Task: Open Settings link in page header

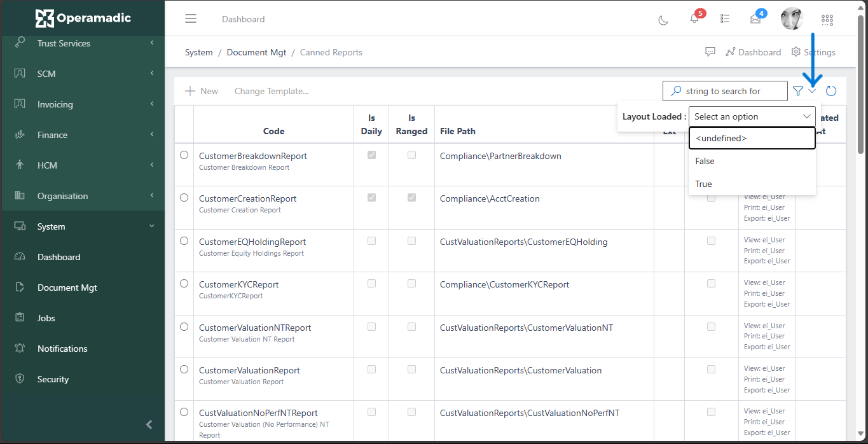Action: click(x=813, y=52)
